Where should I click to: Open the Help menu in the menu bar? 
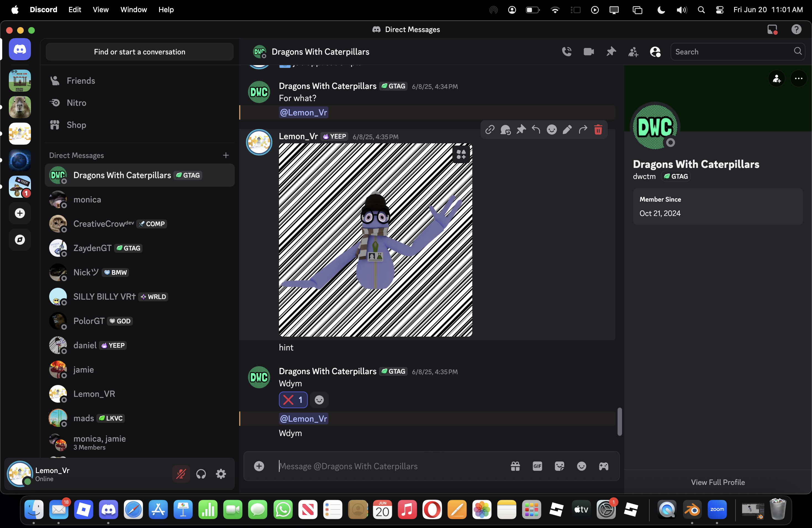[166, 10]
